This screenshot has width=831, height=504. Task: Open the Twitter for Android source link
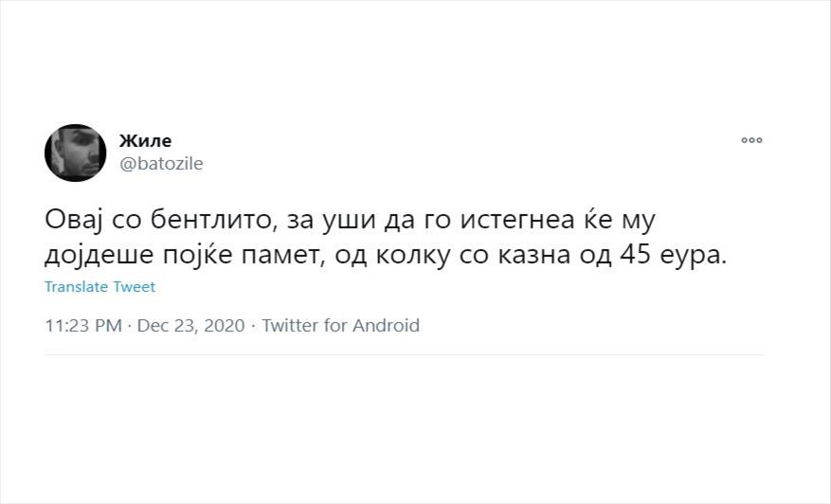pos(341,325)
